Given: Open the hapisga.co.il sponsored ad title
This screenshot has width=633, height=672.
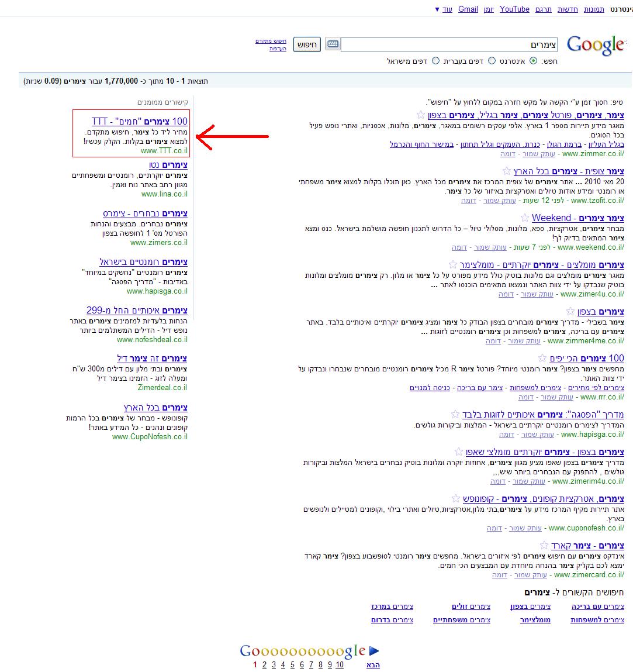Looking at the screenshot, I should point(143,262).
